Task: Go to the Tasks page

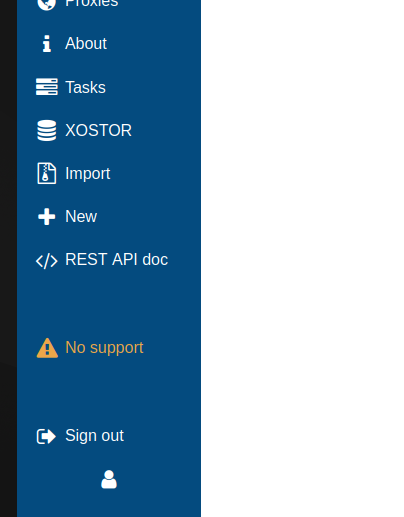Action: [85, 87]
